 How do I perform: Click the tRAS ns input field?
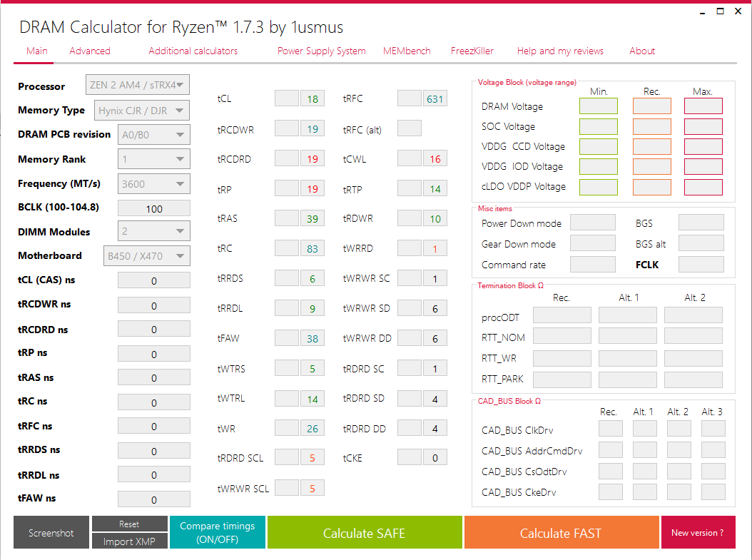[x=154, y=378]
